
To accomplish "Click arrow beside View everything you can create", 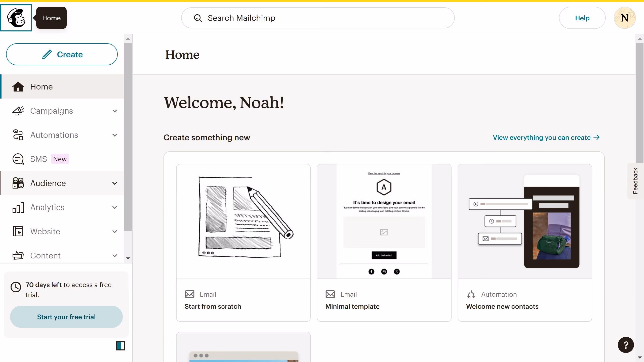I will pos(596,138).
